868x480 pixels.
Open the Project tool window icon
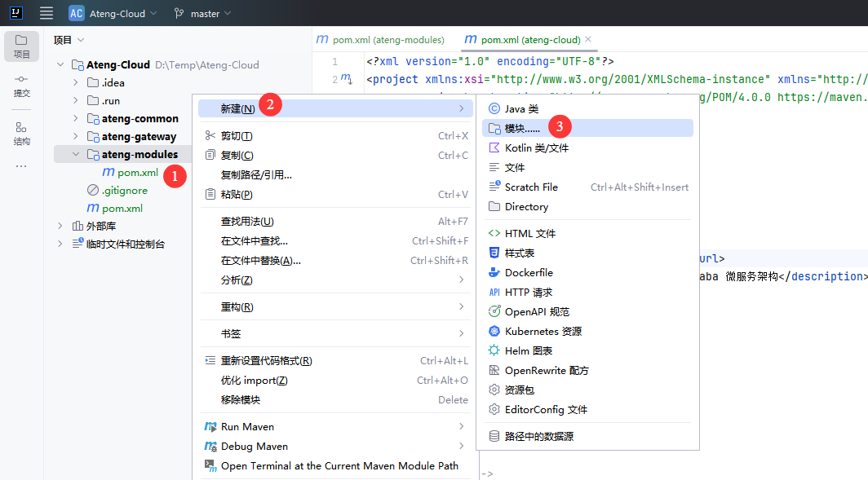[21, 46]
